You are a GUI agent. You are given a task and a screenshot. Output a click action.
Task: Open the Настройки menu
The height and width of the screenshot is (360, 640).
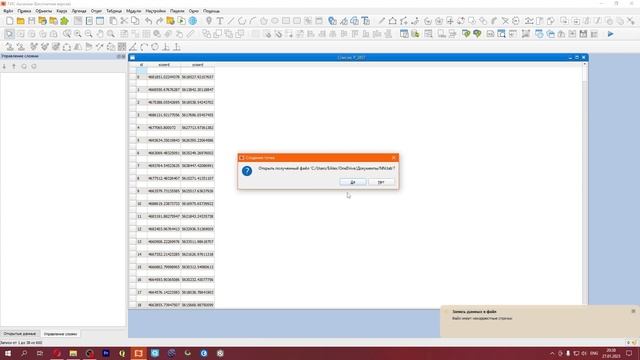pyautogui.click(x=156, y=11)
